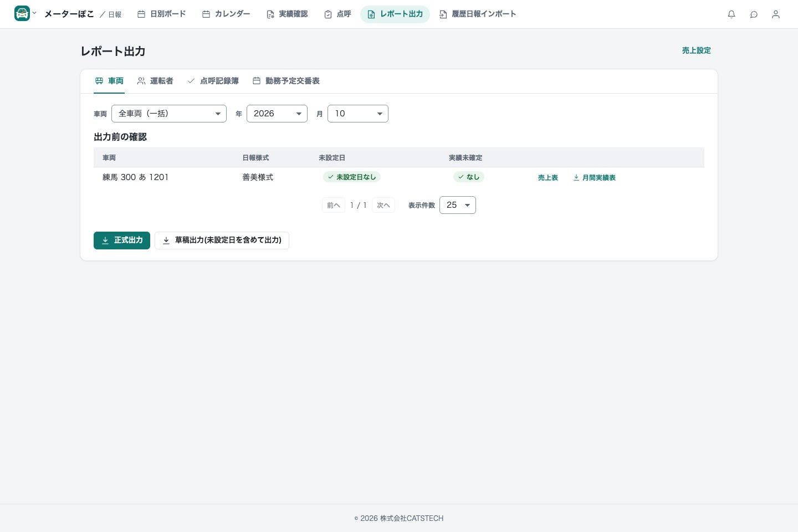Open the 表示件数 dropdown showing 25
This screenshot has height=532, width=798.
(458, 205)
